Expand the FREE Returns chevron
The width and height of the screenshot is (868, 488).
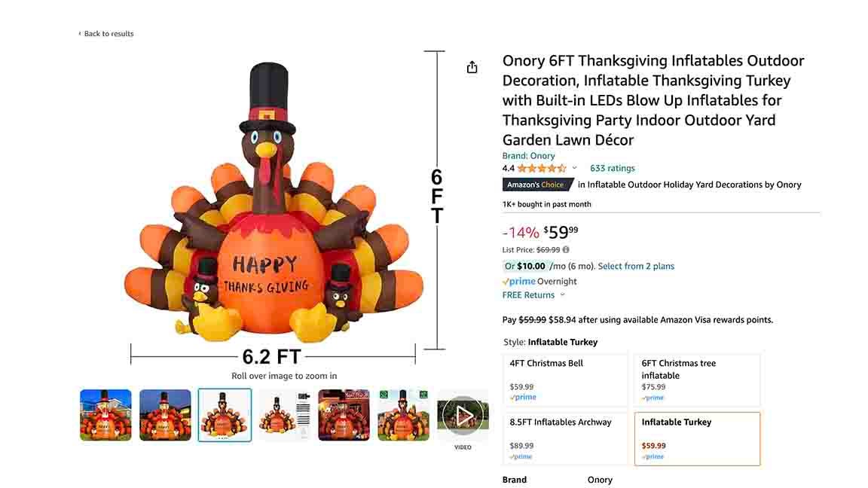coord(562,295)
